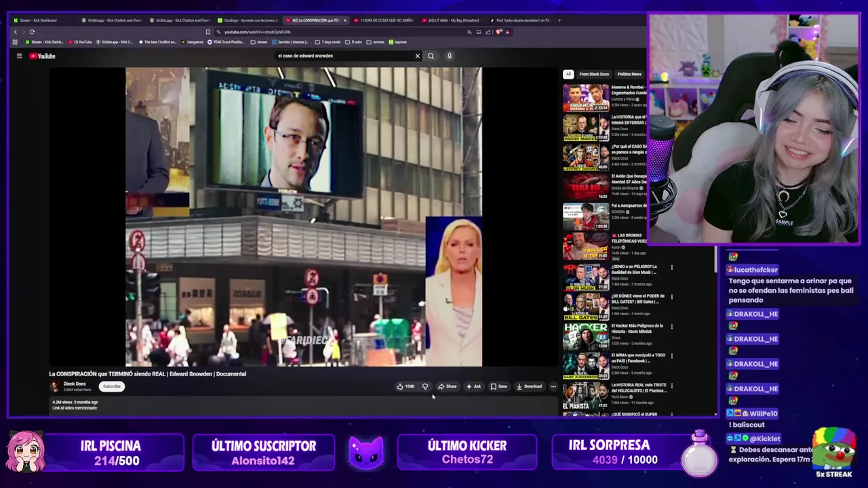Open more actions ellipsis below the video

(553, 386)
